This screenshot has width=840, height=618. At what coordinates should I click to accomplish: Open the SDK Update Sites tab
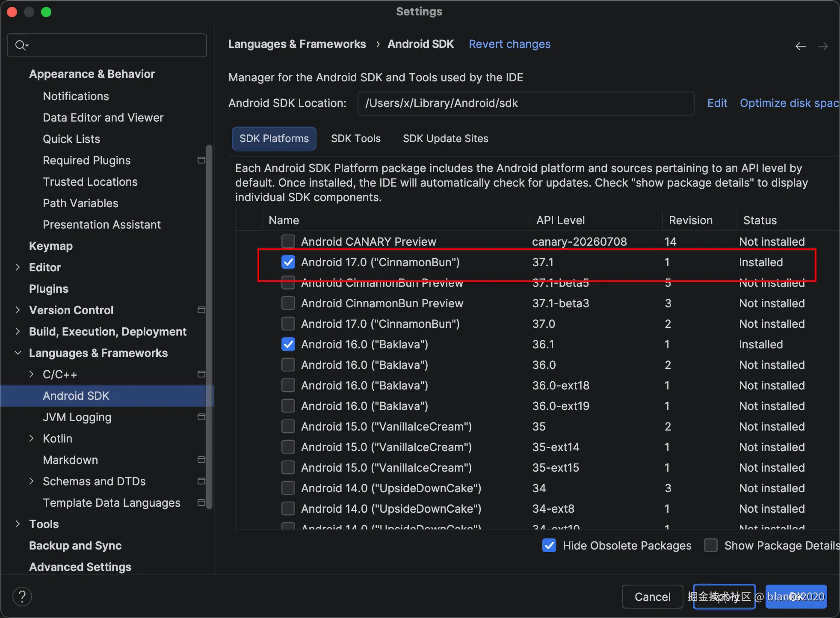click(x=446, y=139)
